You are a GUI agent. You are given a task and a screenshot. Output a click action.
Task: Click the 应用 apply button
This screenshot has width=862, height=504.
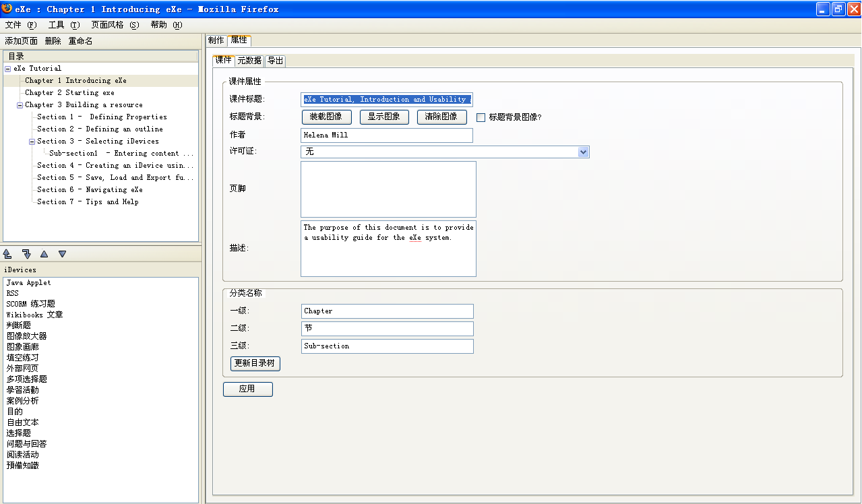247,389
